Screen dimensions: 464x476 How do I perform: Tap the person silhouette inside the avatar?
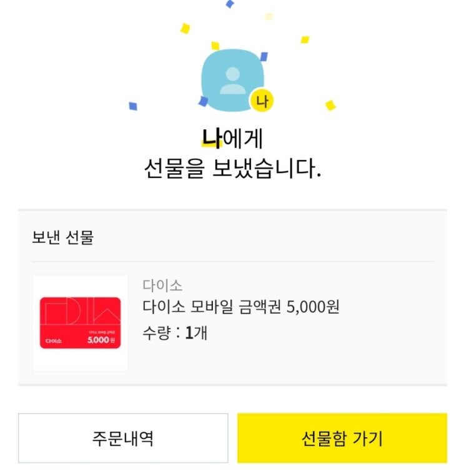pos(233,81)
